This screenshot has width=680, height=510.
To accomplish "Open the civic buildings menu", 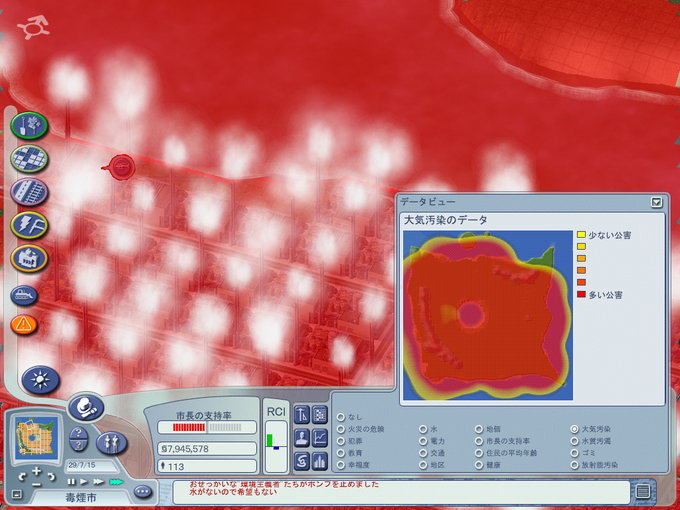I will tap(29, 258).
